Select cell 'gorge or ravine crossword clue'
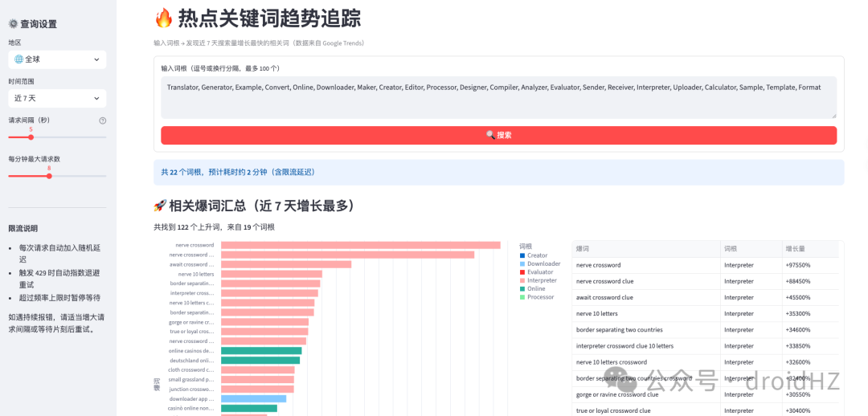Image resolution: width=868 pixels, height=416 pixels. tap(646, 394)
